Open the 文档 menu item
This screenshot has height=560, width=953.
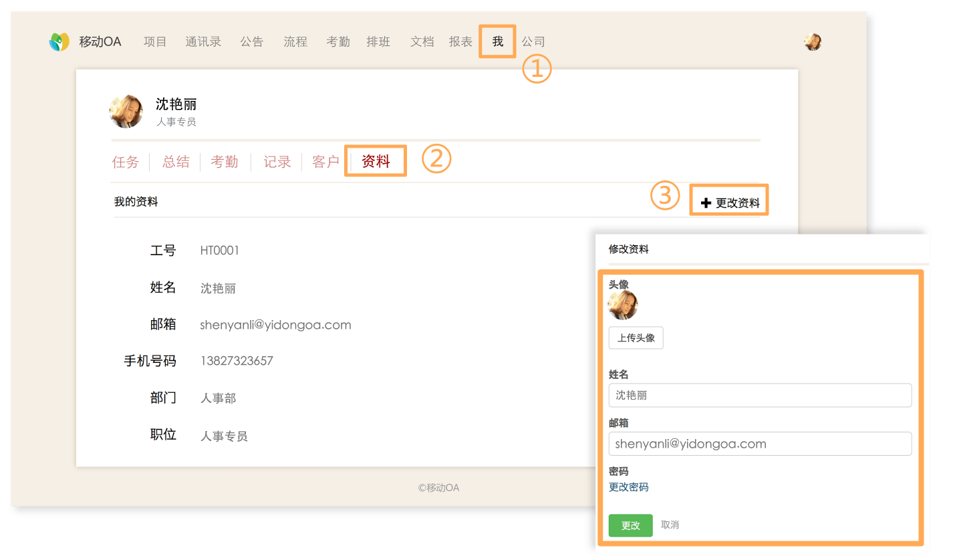(422, 41)
